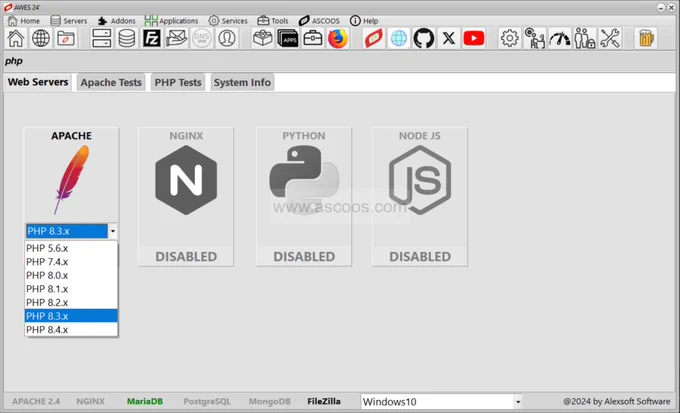Open the YouTube toolbar icon
This screenshot has height=413, width=680.
pyautogui.click(x=474, y=38)
